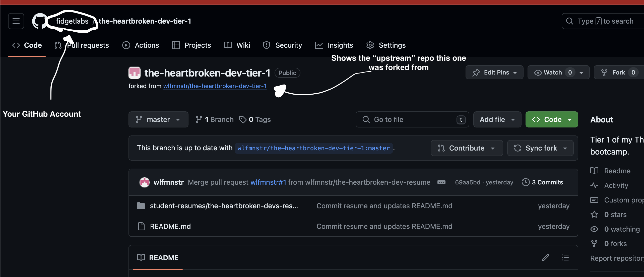Viewport: 644px width, 277px height.
Task: Expand the Watch options arrow
Action: pos(582,73)
